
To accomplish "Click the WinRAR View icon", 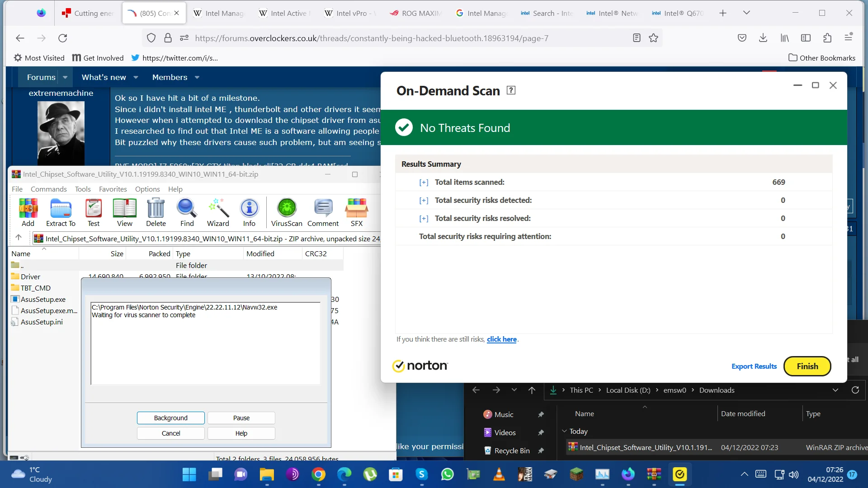I will (125, 212).
